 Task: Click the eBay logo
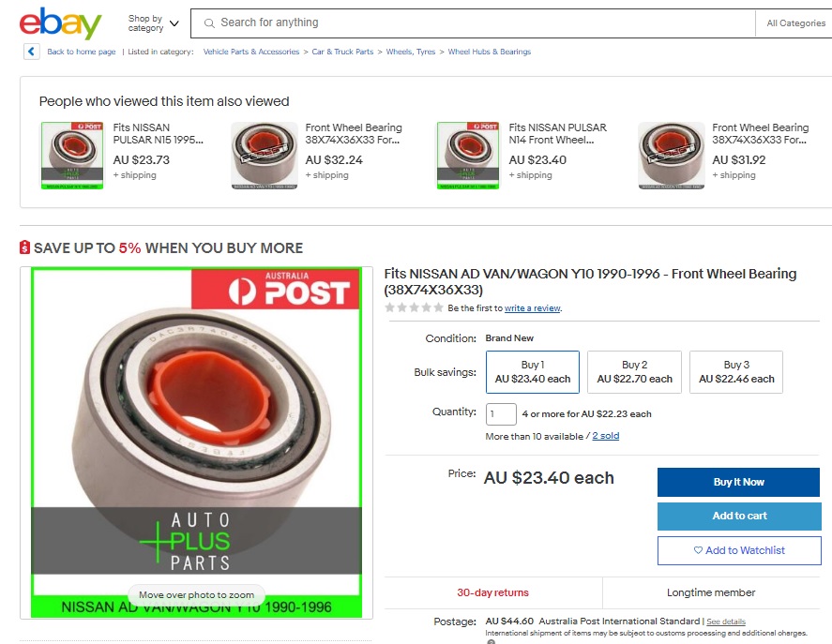(x=60, y=23)
